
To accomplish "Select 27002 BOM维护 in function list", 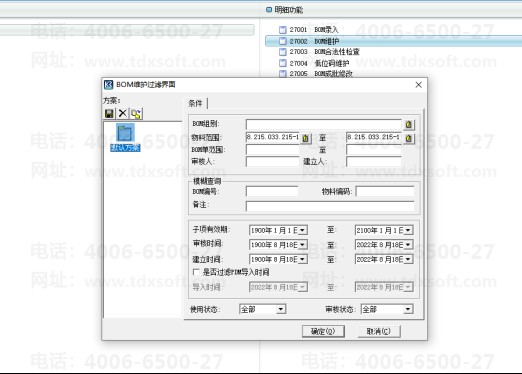I will [314, 41].
